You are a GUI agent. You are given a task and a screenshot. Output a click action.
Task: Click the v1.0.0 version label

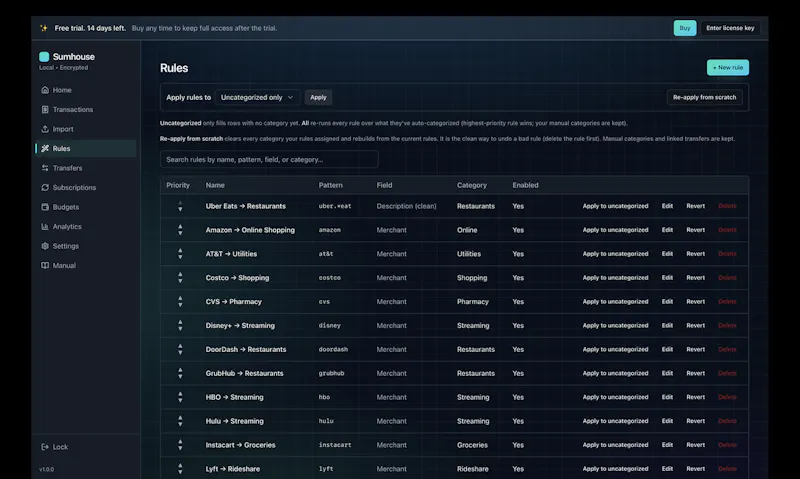(x=46, y=469)
